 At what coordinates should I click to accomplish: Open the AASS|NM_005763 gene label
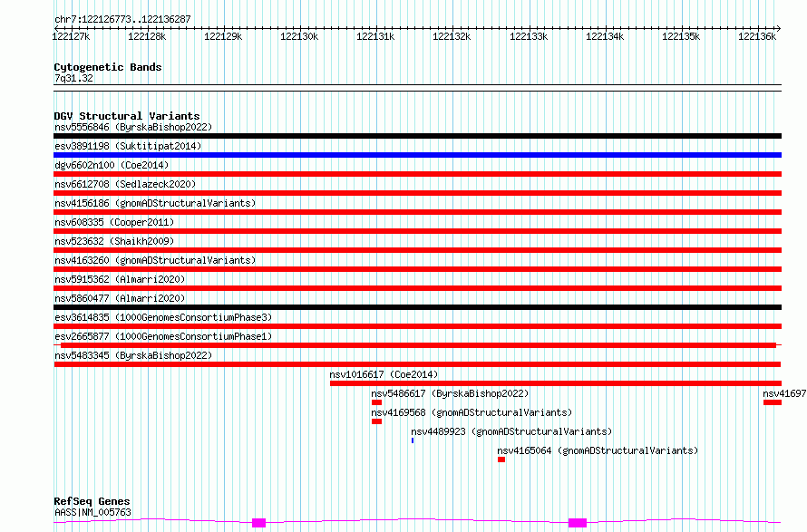pos(92,512)
